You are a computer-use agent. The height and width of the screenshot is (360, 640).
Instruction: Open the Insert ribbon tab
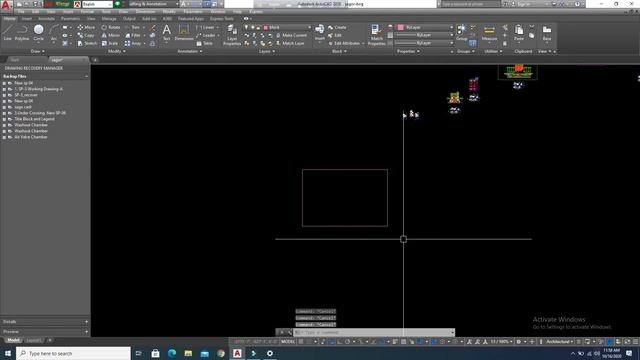(27, 18)
